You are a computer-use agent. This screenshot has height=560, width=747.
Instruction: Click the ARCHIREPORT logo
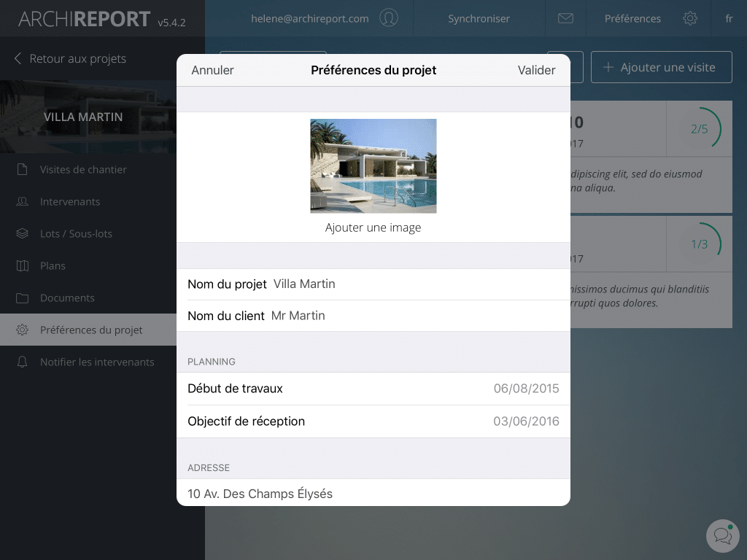coord(85,19)
